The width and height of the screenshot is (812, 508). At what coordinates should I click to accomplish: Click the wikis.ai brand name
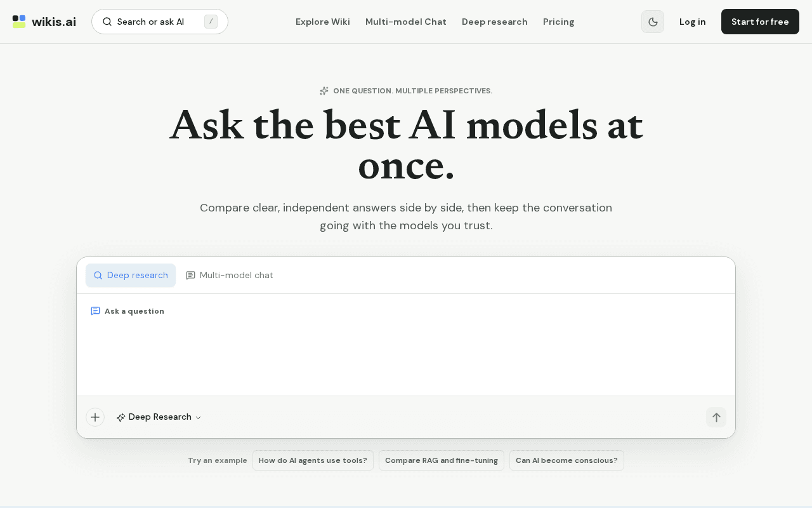pos(54,22)
